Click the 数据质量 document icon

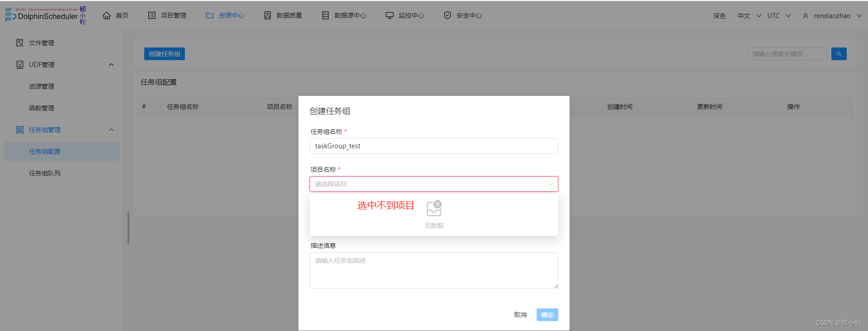(x=268, y=15)
